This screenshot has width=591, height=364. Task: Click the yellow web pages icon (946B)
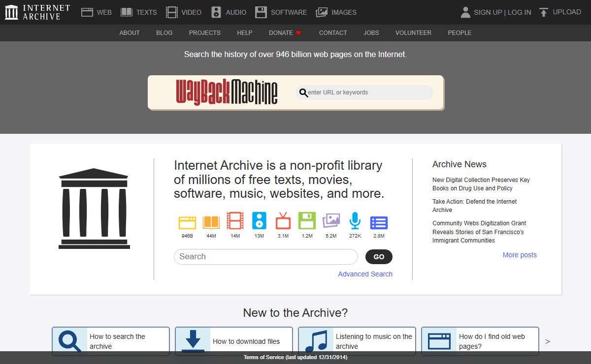187,223
